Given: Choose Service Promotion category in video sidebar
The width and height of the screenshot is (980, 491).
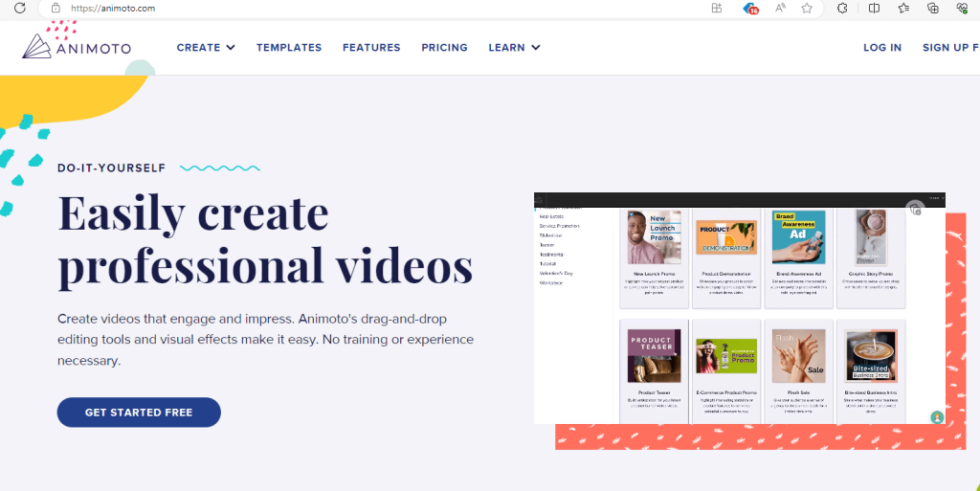Looking at the screenshot, I should (559, 226).
